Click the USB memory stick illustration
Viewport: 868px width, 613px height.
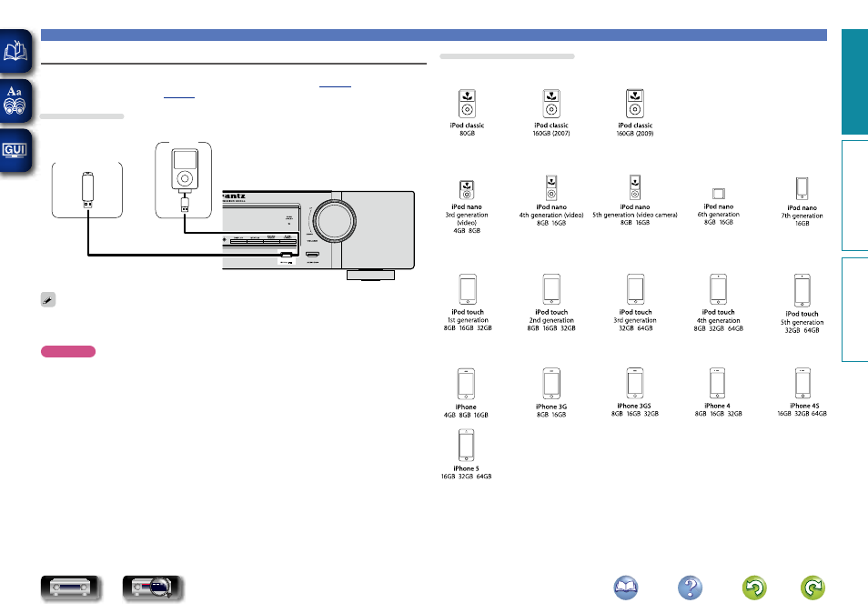click(87, 190)
